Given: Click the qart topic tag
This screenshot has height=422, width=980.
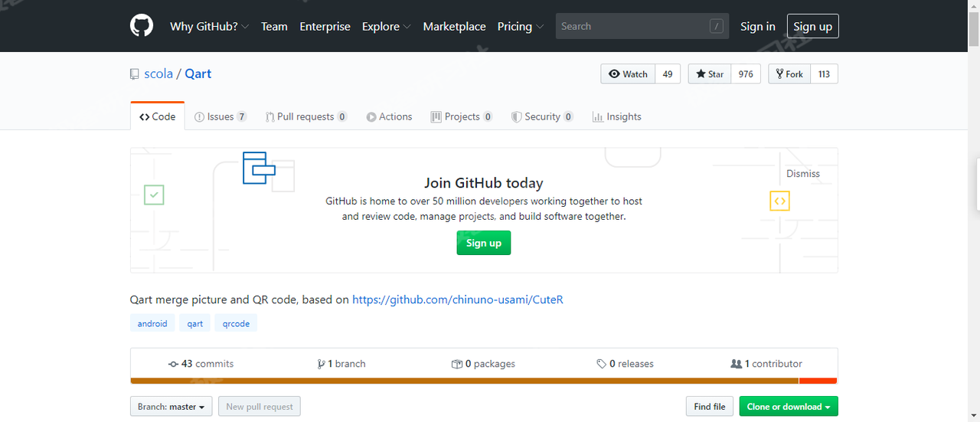Looking at the screenshot, I should click(x=195, y=323).
